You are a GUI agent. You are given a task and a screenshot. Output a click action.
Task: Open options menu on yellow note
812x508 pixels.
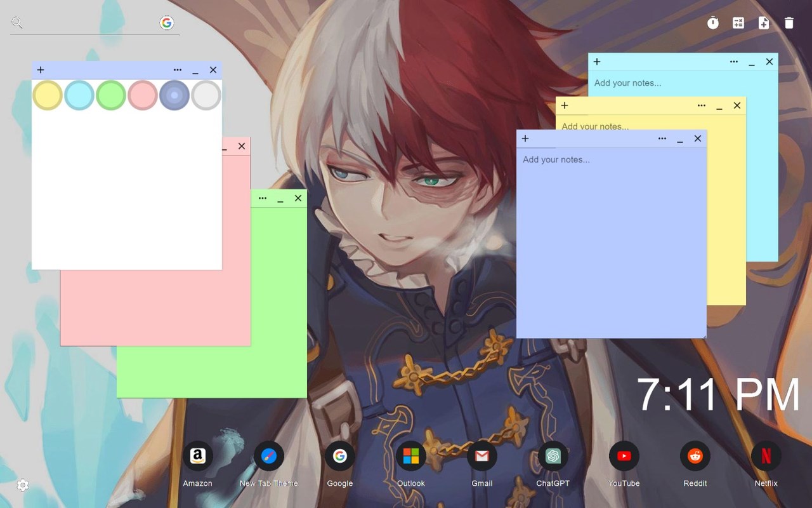(x=702, y=105)
